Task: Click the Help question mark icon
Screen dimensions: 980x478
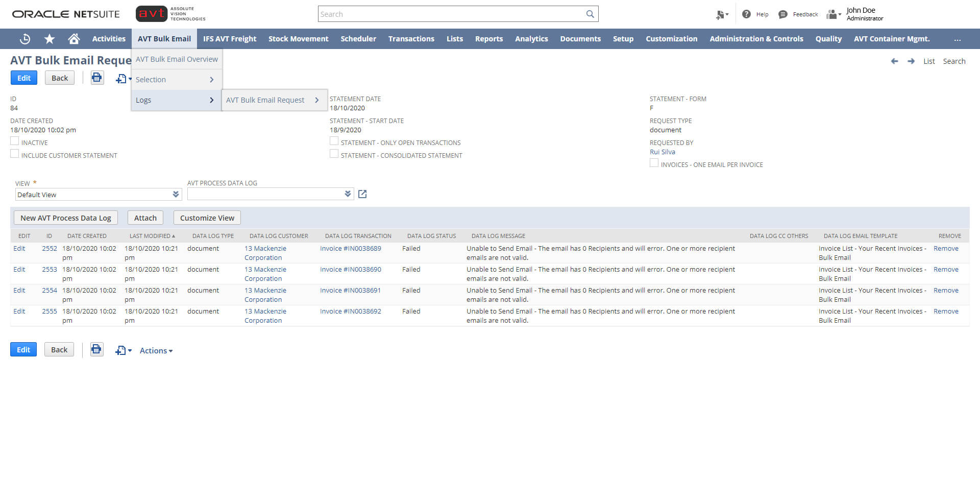Action: click(x=746, y=14)
